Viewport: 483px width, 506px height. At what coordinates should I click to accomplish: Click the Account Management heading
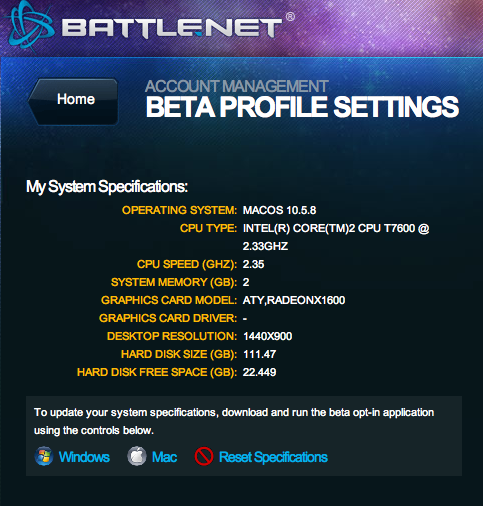(x=237, y=87)
